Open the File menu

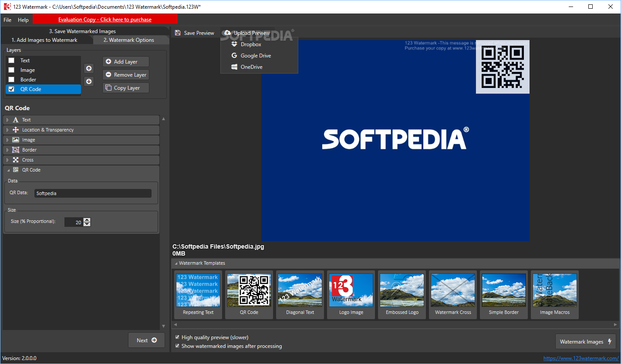coord(7,20)
